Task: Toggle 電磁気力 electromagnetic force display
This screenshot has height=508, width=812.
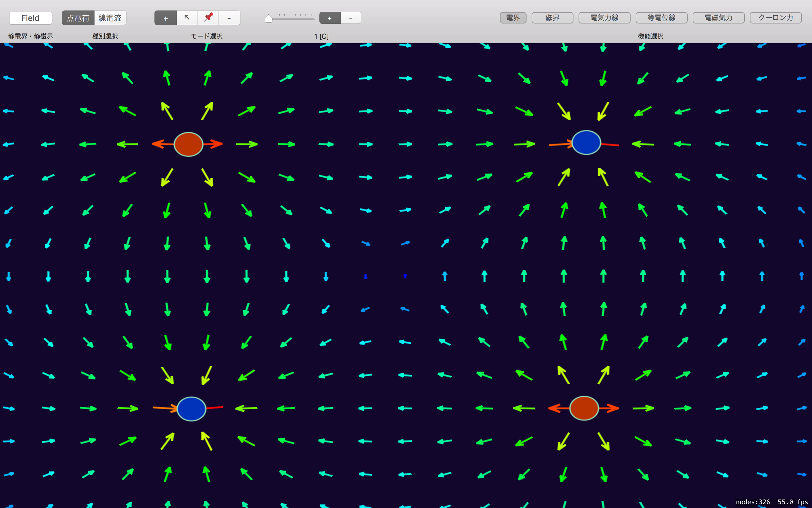Action: pyautogui.click(x=718, y=18)
